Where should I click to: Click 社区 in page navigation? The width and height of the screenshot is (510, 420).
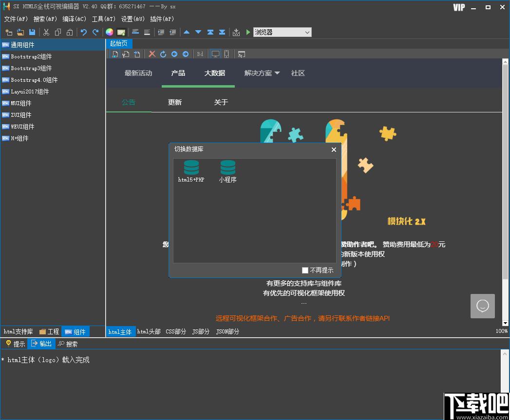[x=298, y=73]
